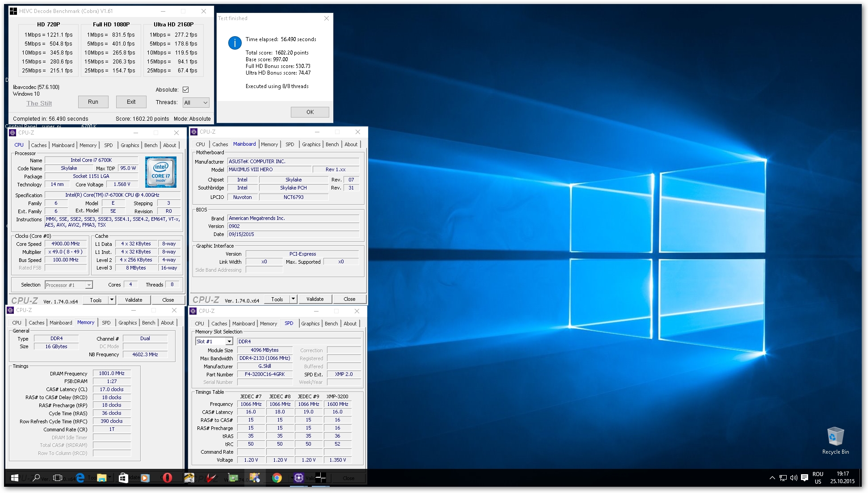Screen dimensions: 868x493
Task: Click Run button in HEVC benchmark
Action: pos(93,102)
